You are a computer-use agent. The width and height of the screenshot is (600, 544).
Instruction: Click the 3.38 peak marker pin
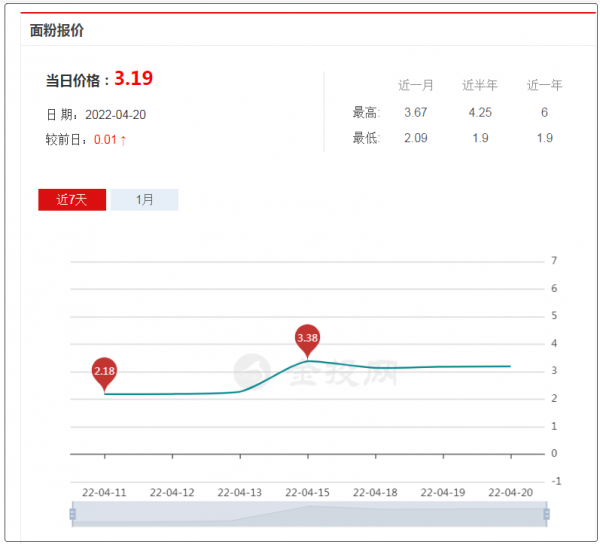coord(308,342)
